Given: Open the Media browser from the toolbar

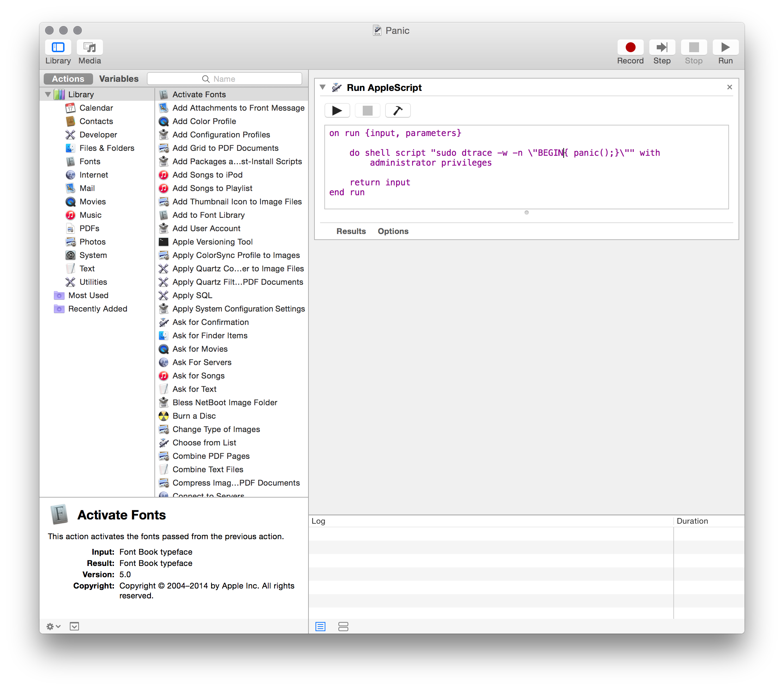Looking at the screenshot, I should coord(90,48).
